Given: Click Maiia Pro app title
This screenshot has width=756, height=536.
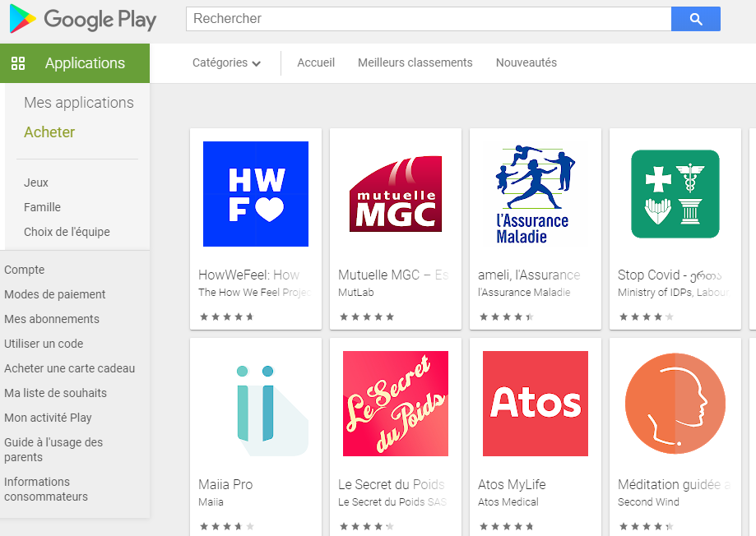Looking at the screenshot, I should (x=225, y=484).
